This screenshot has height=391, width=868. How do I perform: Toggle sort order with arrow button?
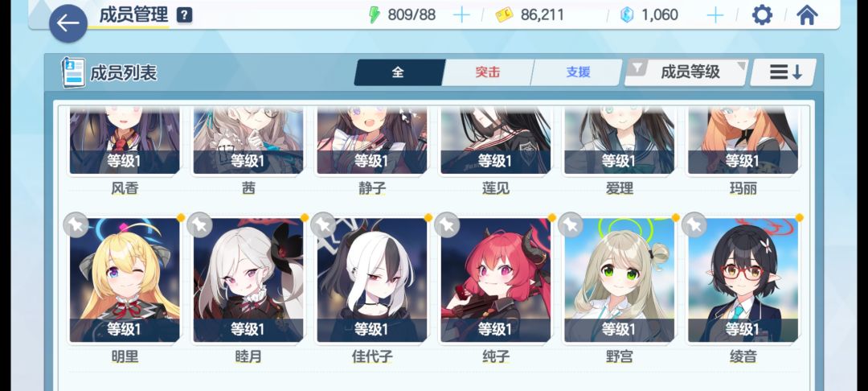(x=784, y=72)
